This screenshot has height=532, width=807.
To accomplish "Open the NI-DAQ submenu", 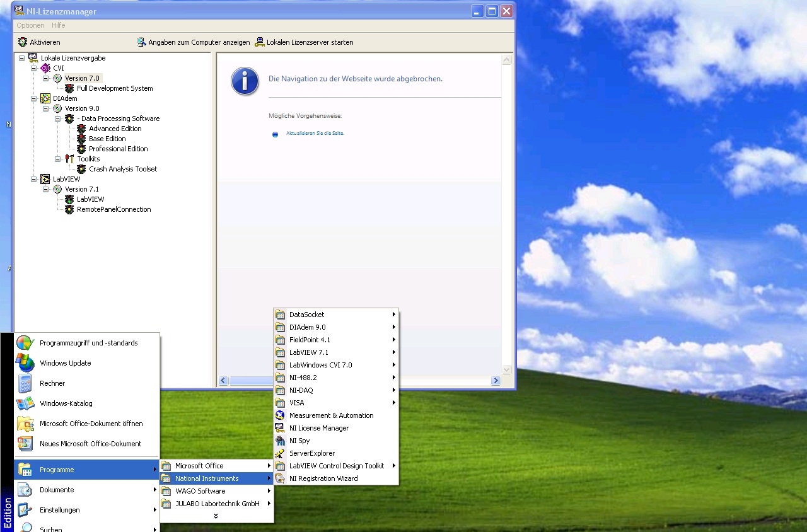I will click(336, 390).
